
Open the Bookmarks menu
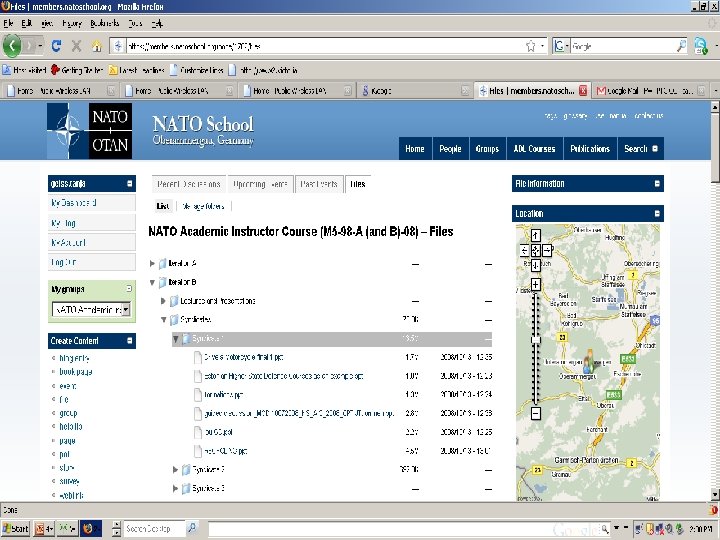coord(105,23)
